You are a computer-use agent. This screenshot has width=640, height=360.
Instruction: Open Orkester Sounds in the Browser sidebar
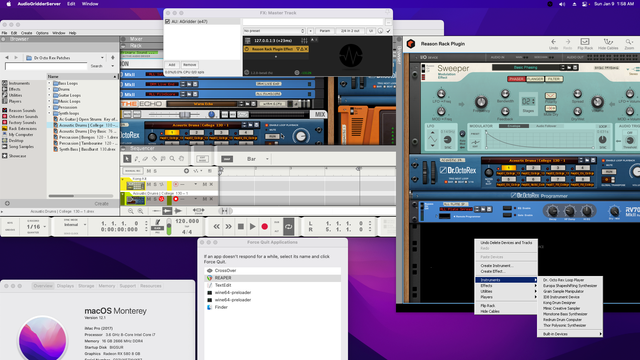point(23,117)
